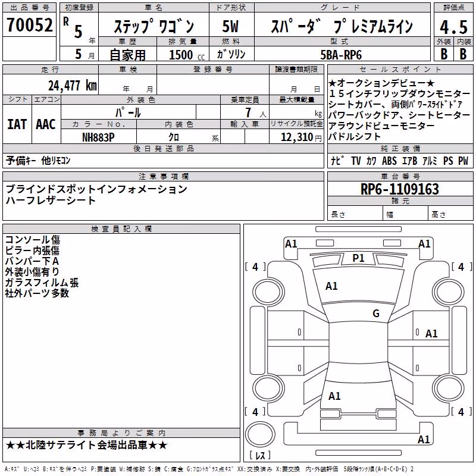Click the 純正装備 section header
Screen dimensions: 476x476
[x=400, y=148]
